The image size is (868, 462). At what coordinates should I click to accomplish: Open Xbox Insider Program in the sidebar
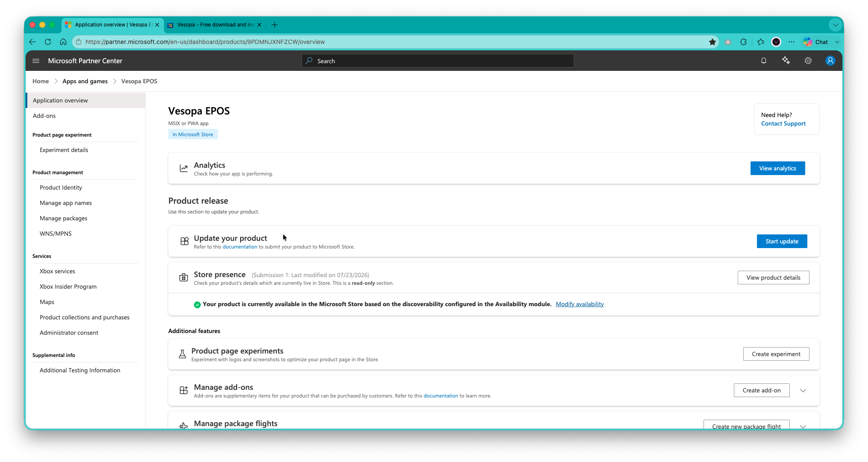[x=68, y=287]
